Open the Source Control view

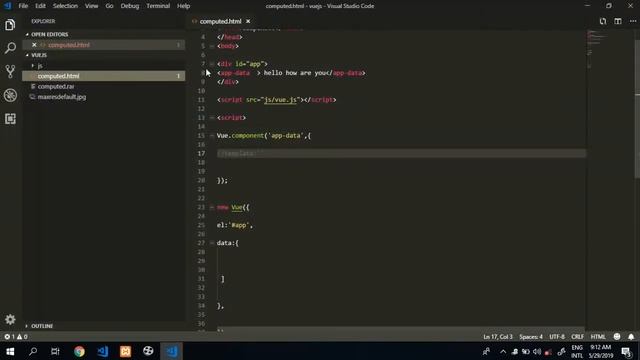coord(10,71)
